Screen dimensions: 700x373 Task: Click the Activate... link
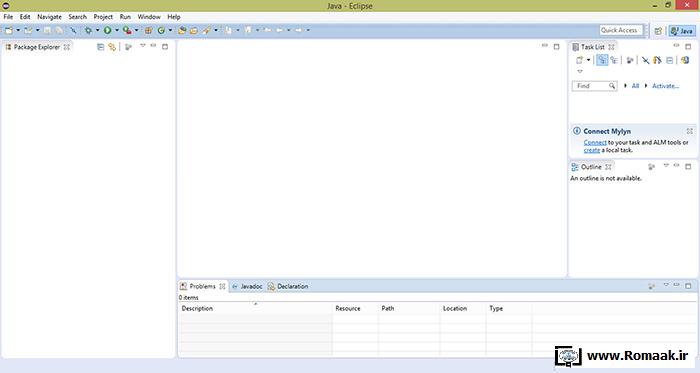tap(665, 86)
